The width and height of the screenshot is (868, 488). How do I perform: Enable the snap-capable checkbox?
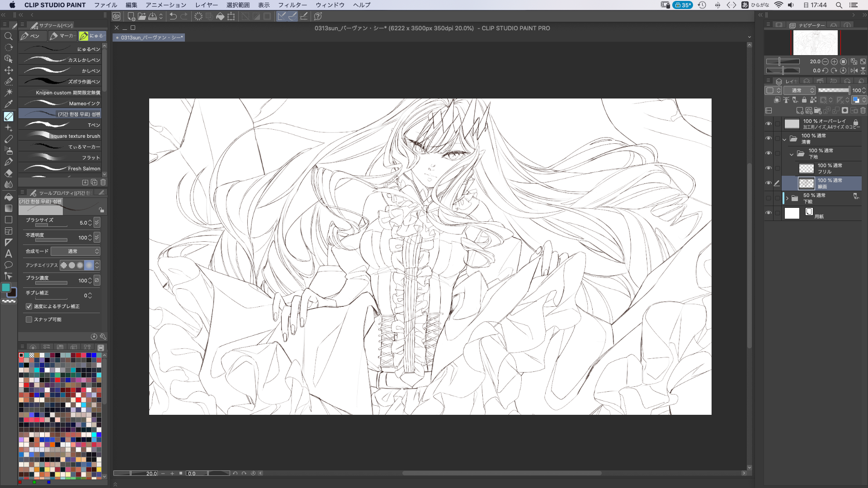(x=29, y=319)
